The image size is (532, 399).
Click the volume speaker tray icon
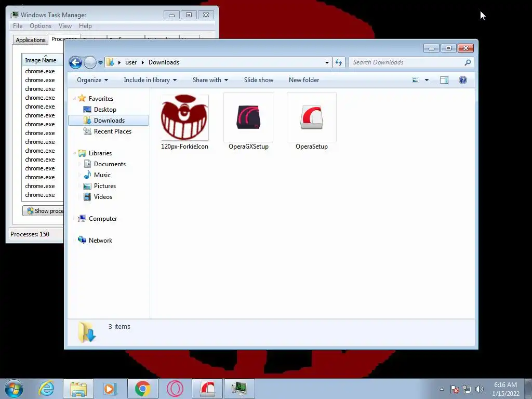tap(480, 389)
